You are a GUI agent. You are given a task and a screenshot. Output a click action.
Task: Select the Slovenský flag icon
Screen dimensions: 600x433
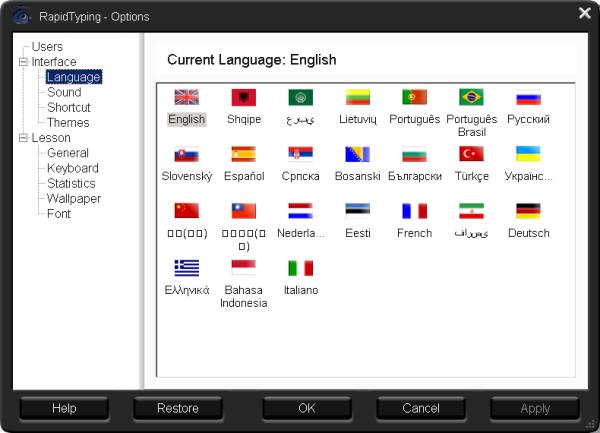187,154
